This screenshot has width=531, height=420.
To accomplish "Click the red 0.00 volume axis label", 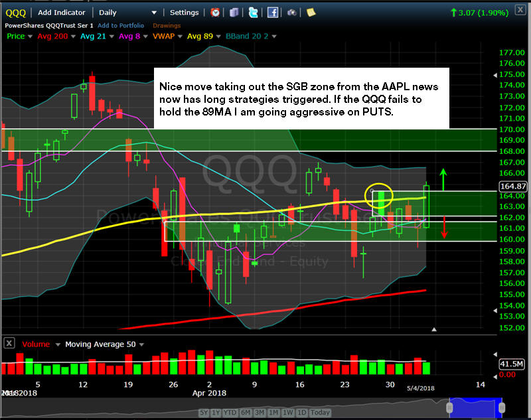I will 507,375.
